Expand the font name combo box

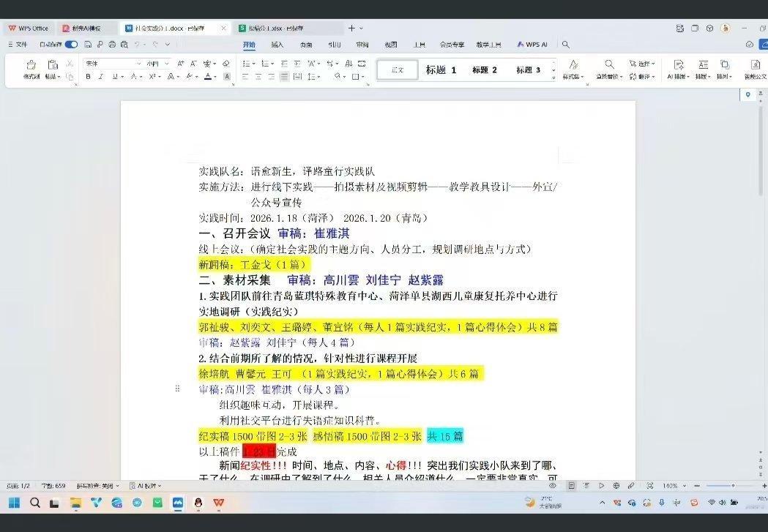tap(138, 63)
